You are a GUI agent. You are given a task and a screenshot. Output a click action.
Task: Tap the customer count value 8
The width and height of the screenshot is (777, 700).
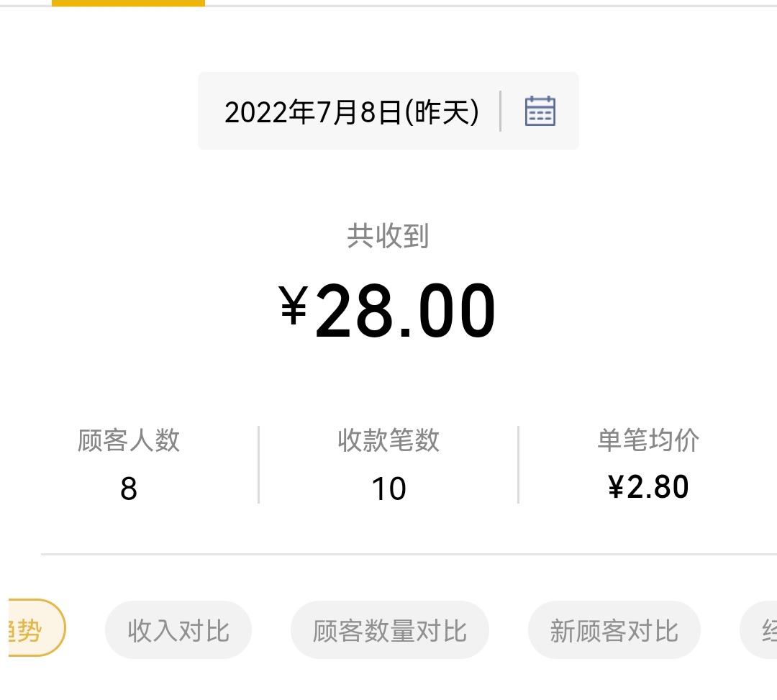(x=129, y=489)
